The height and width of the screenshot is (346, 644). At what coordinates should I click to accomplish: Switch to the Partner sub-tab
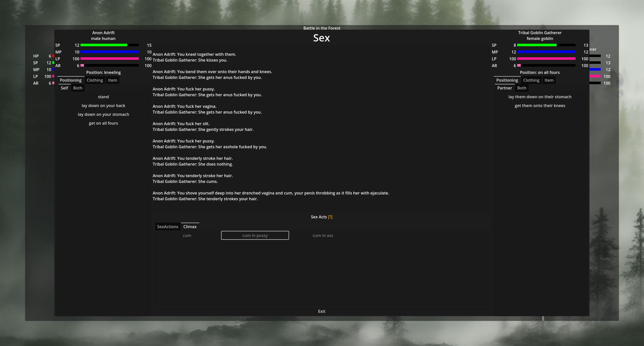504,88
